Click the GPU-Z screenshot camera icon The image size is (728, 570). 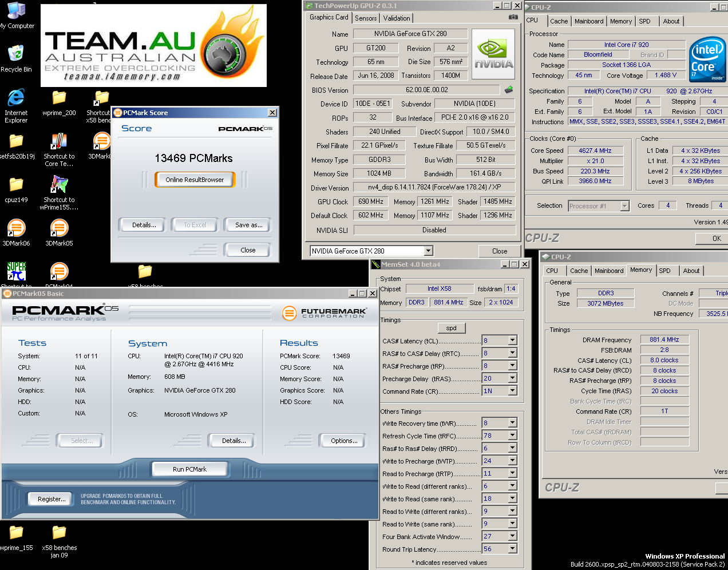point(513,17)
